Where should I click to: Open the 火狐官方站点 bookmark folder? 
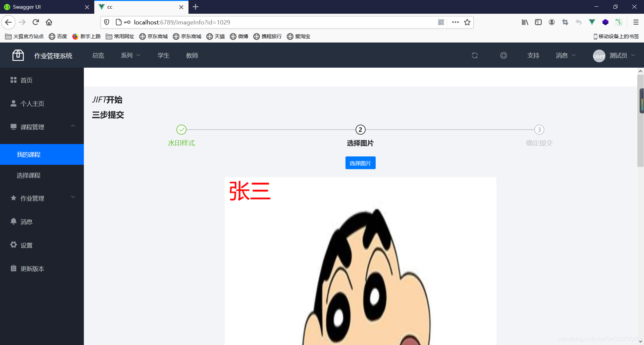click(x=24, y=37)
